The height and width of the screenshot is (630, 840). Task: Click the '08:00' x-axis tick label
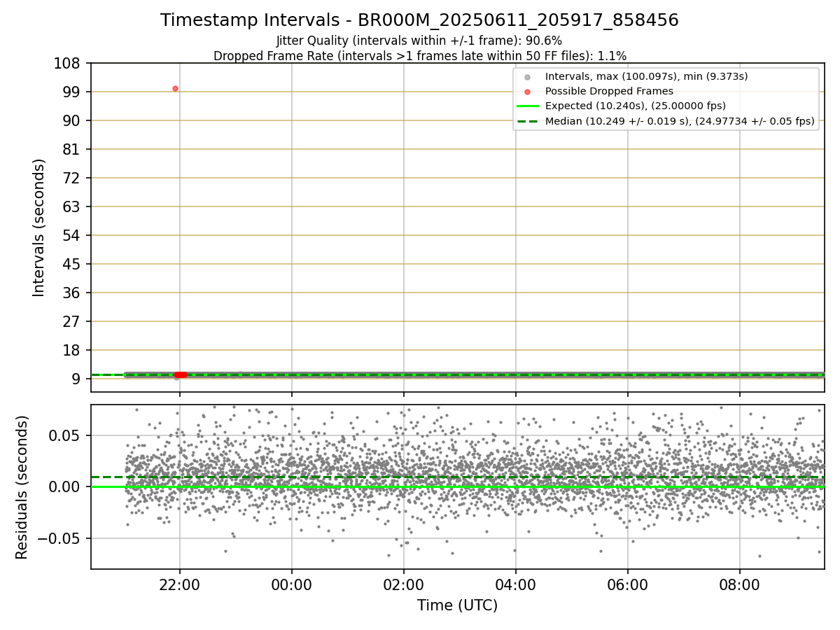pyautogui.click(x=740, y=584)
